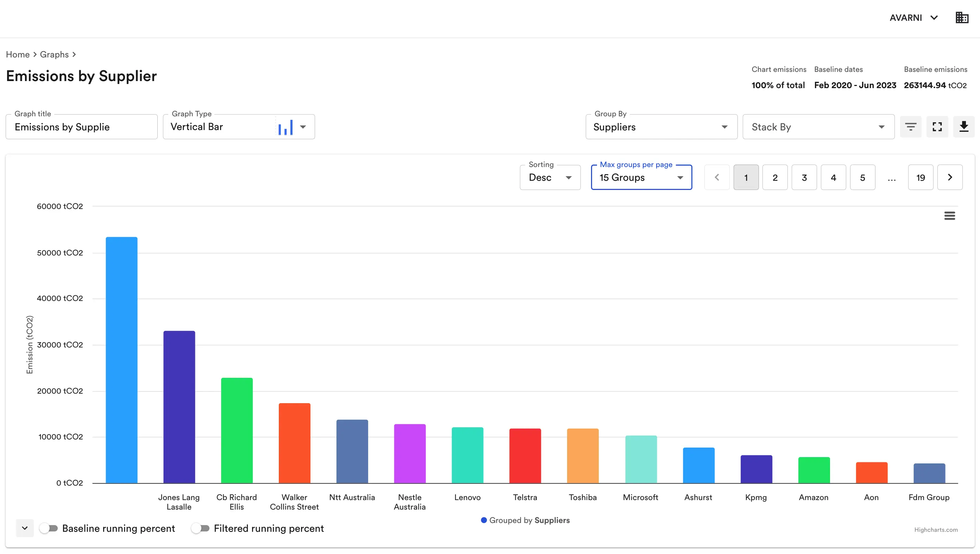This screenshot has width=980, height=554.
Task: Expand the chart to fullscreen
Action: click(937, 127)
